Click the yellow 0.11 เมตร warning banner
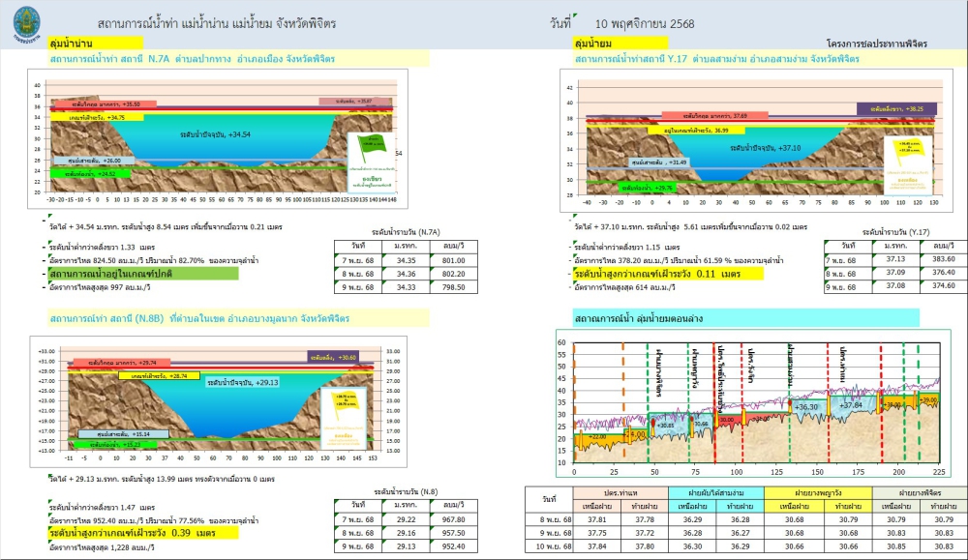The width and height of the screenshot is (968, 560). [x=669, y=274]
